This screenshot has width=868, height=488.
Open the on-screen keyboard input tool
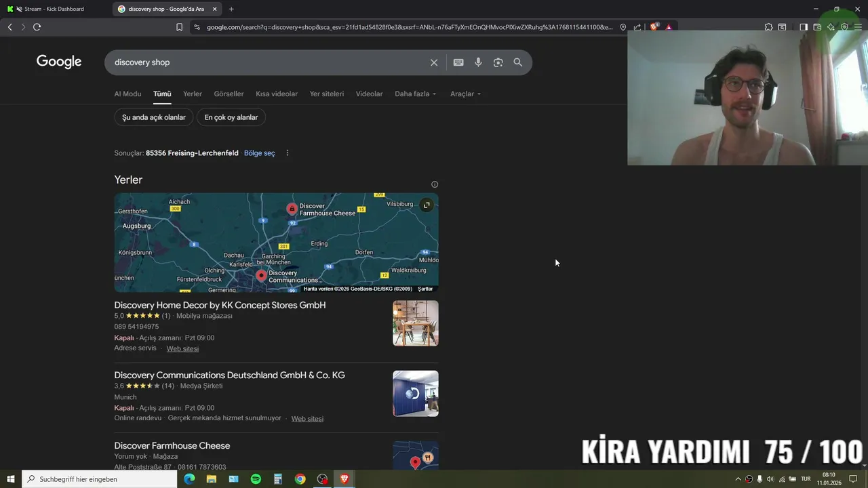pos(458,62)
